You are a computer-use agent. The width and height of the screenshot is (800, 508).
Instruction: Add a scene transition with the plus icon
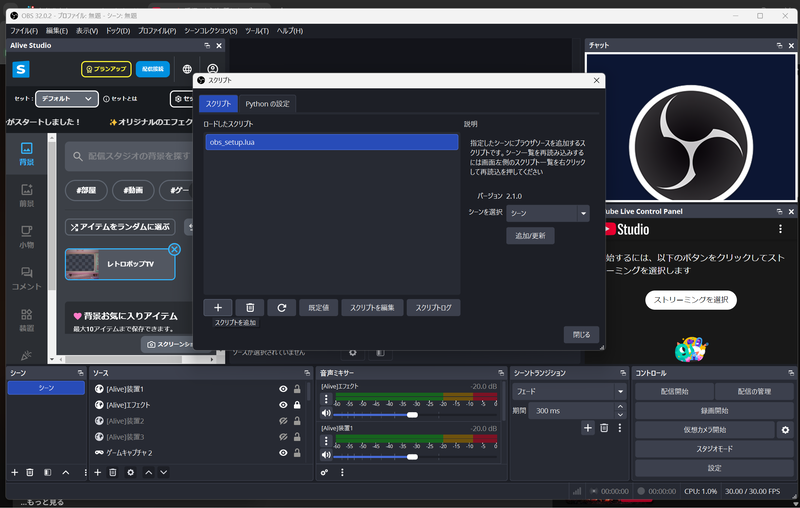point(588,428)
